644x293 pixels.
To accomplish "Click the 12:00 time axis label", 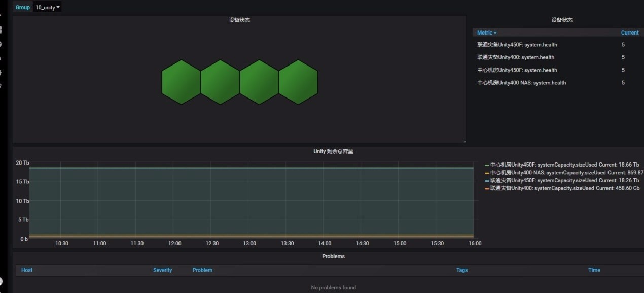I will (174, 243).
